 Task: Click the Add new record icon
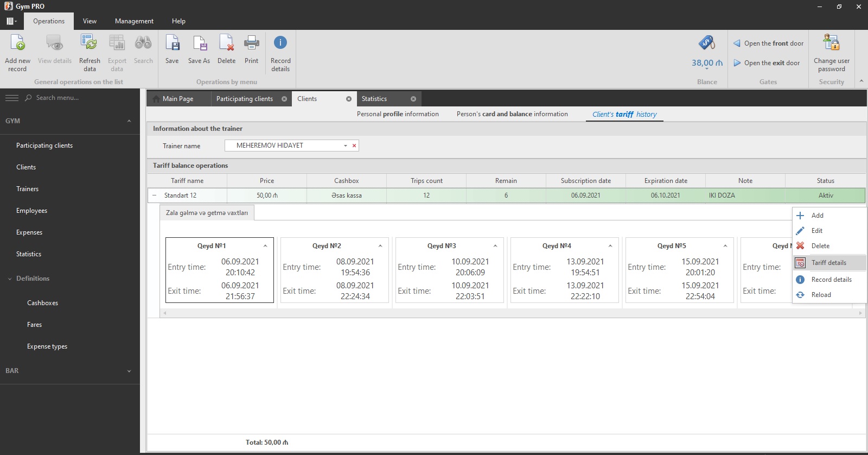pyautogui.click(x=17, y=43)
